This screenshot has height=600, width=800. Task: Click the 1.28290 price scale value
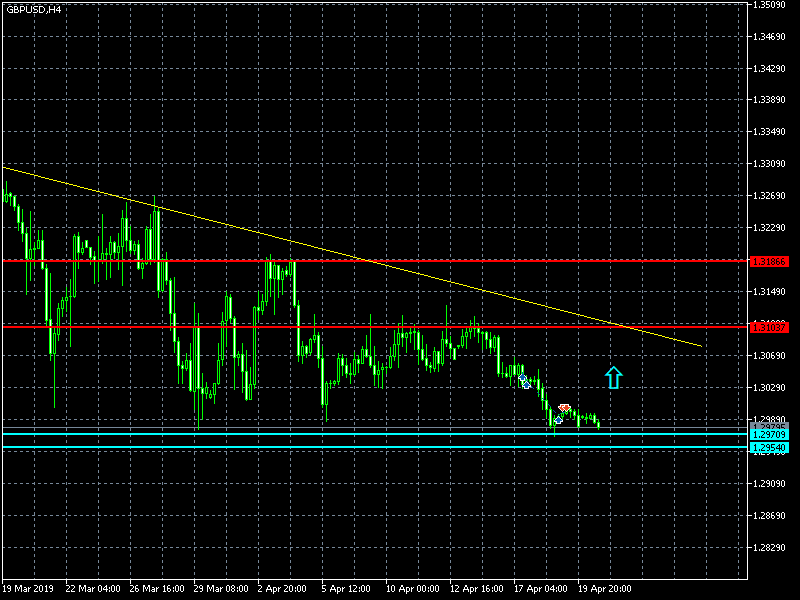(773, 548)
